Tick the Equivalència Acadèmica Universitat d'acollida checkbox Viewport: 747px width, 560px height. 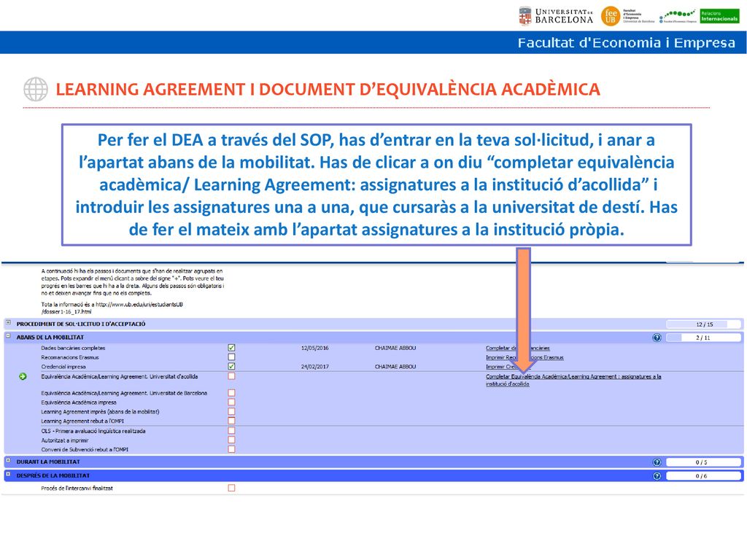click(x=231, y=376)
